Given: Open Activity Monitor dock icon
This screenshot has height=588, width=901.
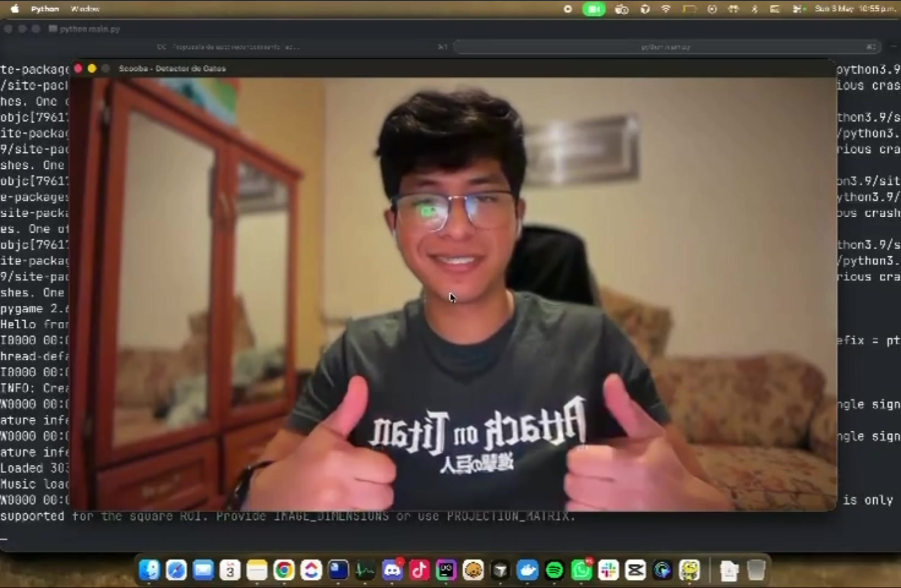Looking at the screenshot, I should (365, 570).
